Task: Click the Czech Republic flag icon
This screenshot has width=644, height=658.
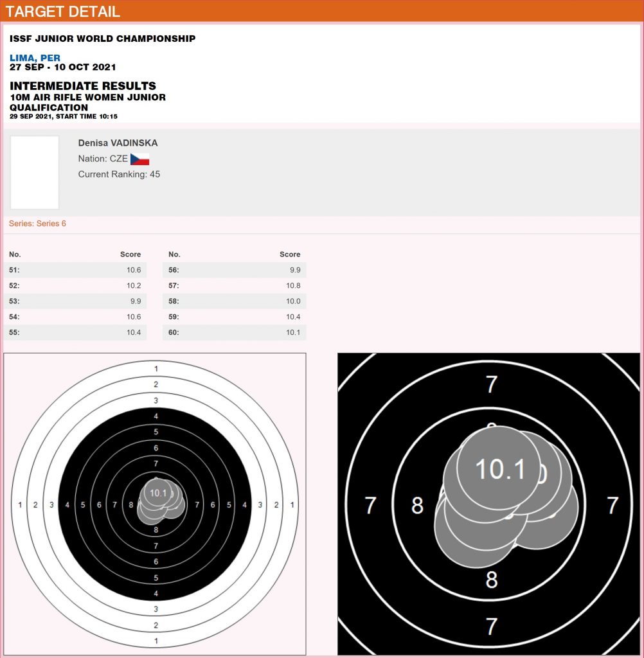Action: tap(139, 159)
